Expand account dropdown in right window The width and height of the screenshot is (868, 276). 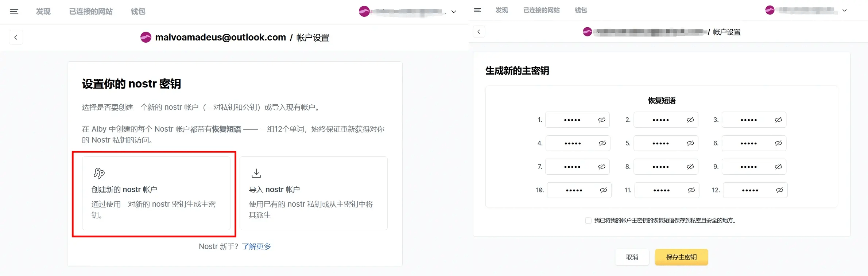pyautogui.click(x=845, y=10)
